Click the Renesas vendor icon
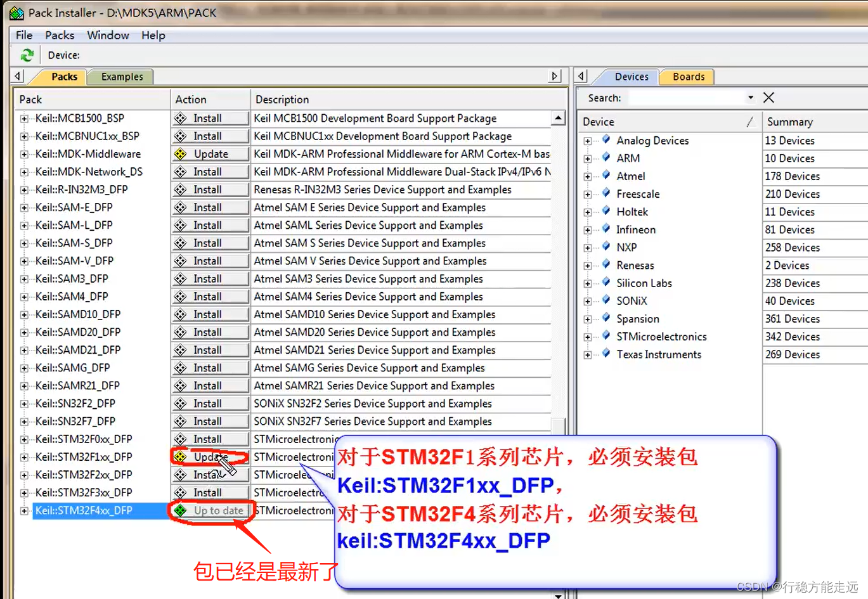The image size is (868, 599). coord(606,264)
